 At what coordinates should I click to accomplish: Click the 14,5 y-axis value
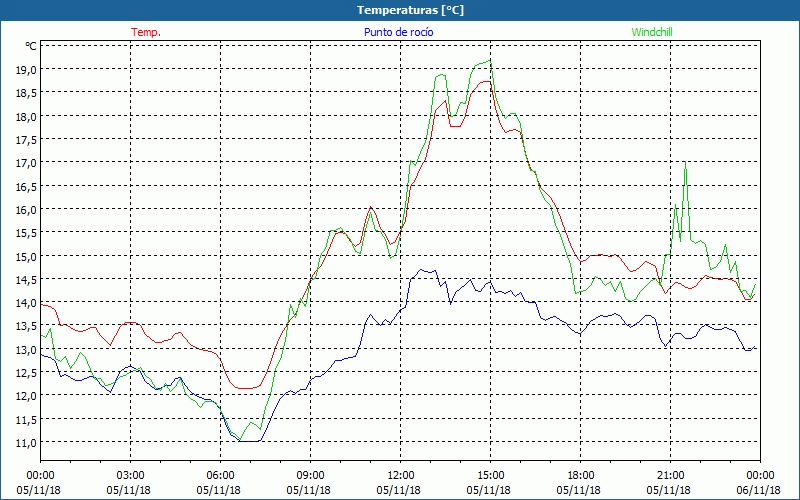point(26,280)
